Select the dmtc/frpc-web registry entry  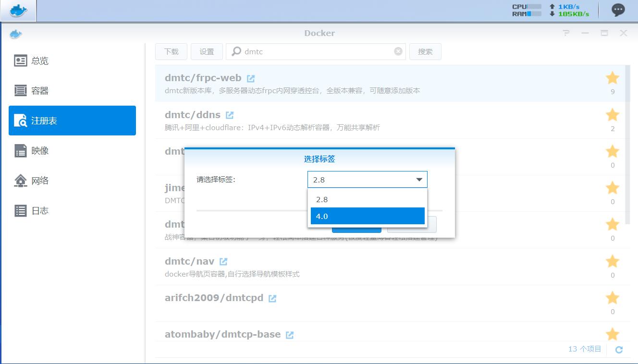390,84
